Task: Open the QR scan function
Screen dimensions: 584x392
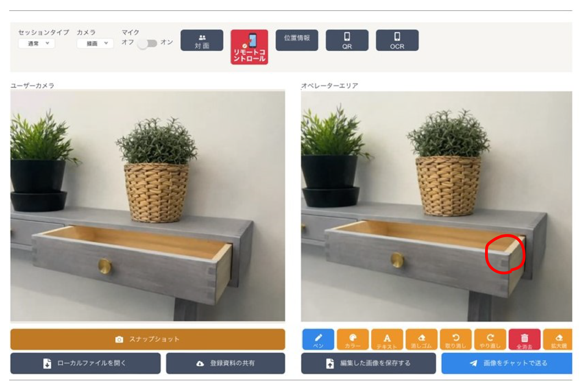Action: 347,41
